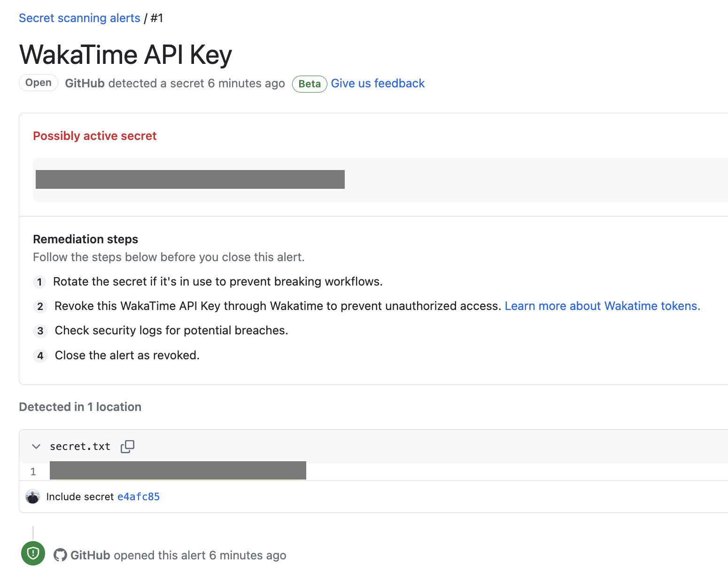This screenshot has width=728, height=573.
Task: Collapse the secret.txt location chevron
Action: coord(36,446)
